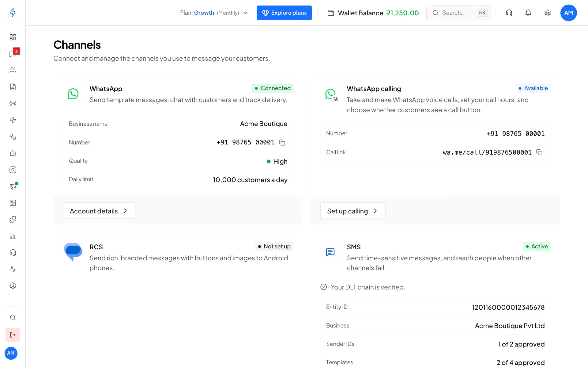
Task: Click the Your DLT chain is verified text
Action: [368, 287]
